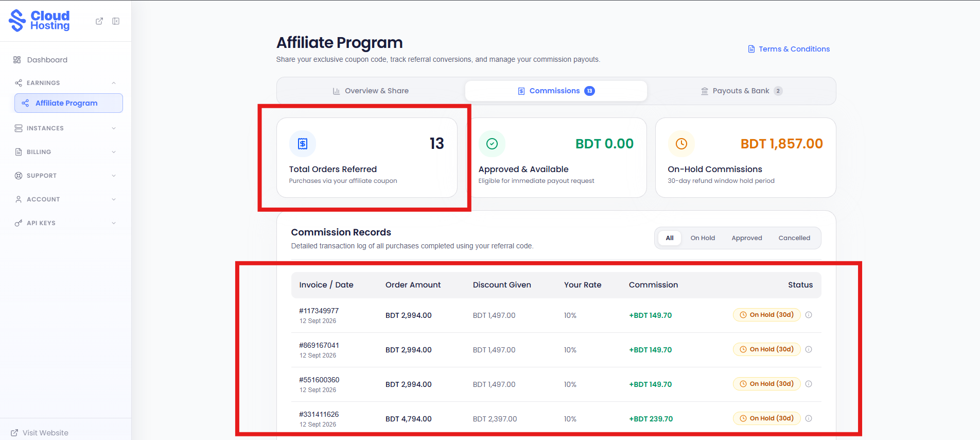The height and width of the screenshot is (440, 980).
Task: Open info icon for invoice #331411626
Action: pos(809,418)
